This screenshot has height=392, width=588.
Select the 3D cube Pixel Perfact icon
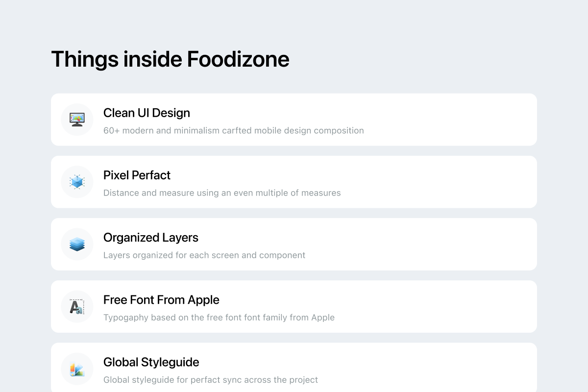click(x=77, y=182)
